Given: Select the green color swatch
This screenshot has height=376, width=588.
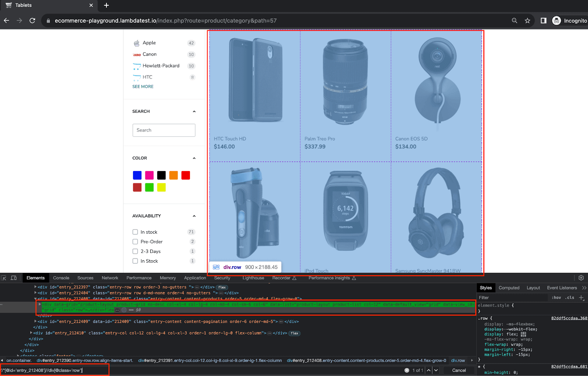Looking at the screenshot, I should click(x=149, y=188).
